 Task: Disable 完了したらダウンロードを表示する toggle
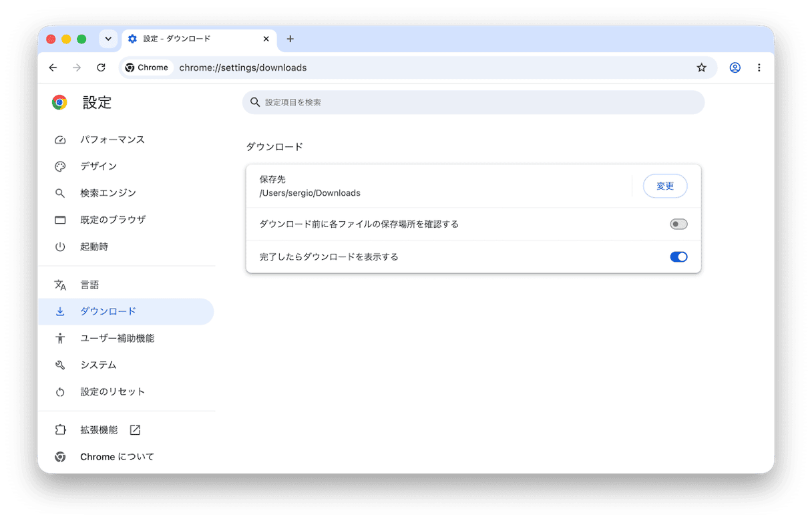[x=678, y=257]
